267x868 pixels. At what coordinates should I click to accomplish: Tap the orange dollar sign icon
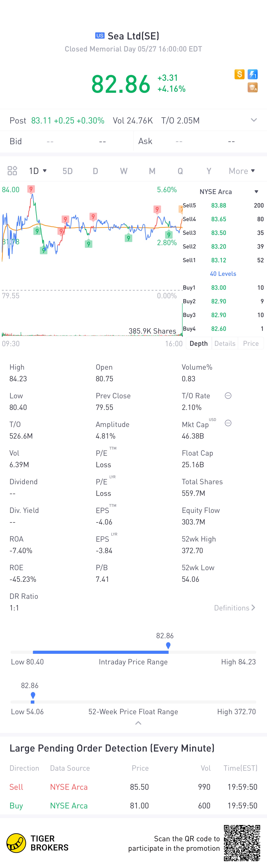(x=239, y=74)
